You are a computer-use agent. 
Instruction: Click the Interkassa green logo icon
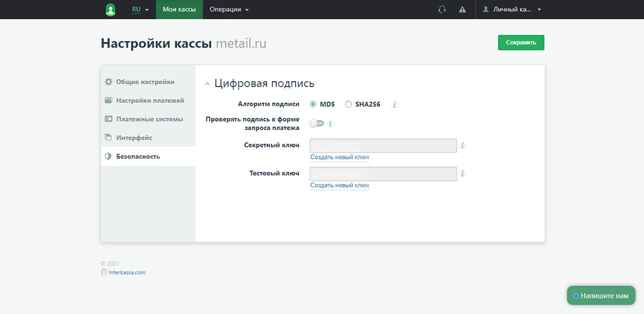point(111,10)
